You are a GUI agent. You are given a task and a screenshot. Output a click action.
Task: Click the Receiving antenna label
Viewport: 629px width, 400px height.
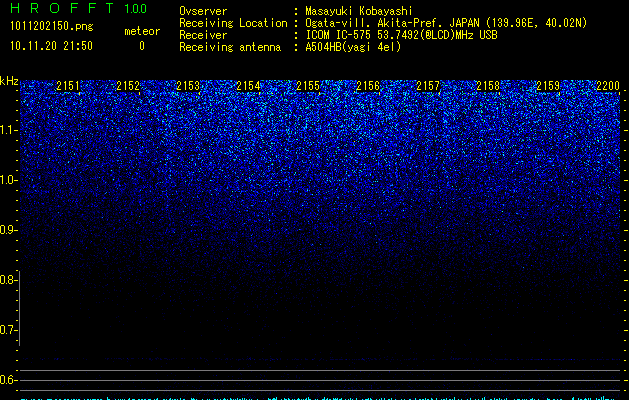[x=230, y=47]
